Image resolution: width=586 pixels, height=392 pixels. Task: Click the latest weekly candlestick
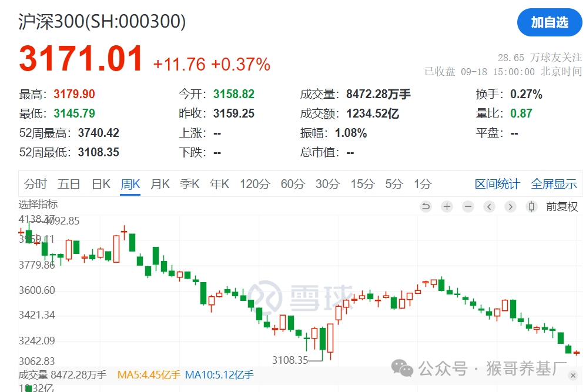[x=576, y=353]
